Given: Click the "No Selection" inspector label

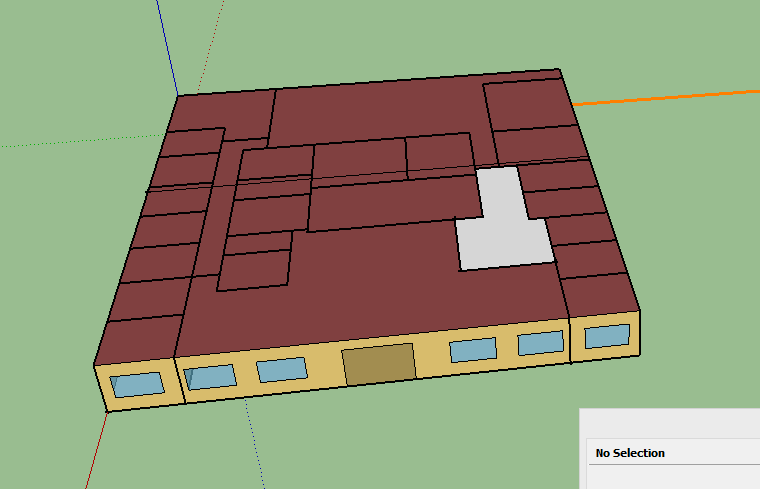Looking at the screenshot, I should pos(630,453).
